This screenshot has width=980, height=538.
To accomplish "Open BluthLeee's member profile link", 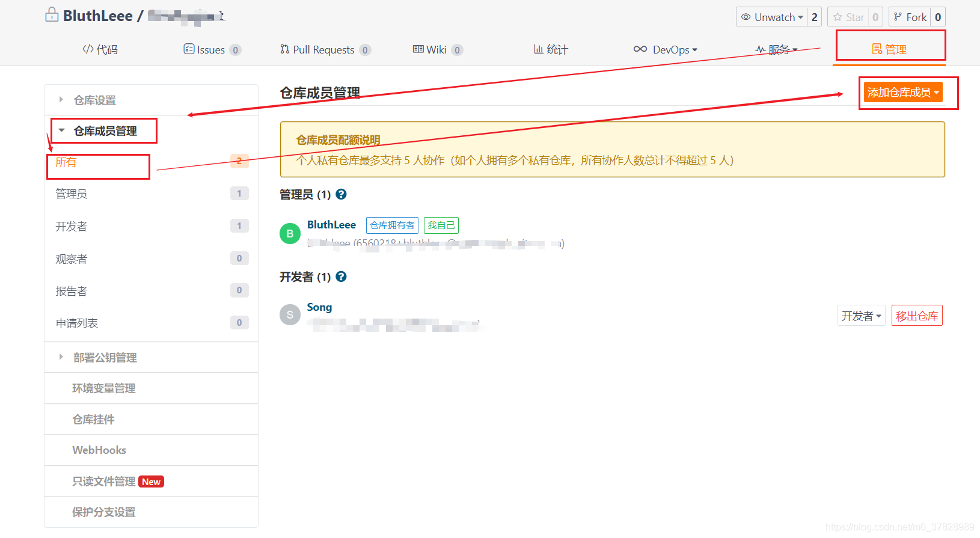I will coord(331,225).
